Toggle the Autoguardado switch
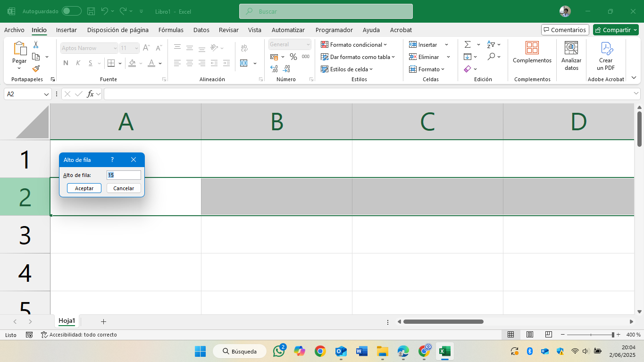 [71, 11]
